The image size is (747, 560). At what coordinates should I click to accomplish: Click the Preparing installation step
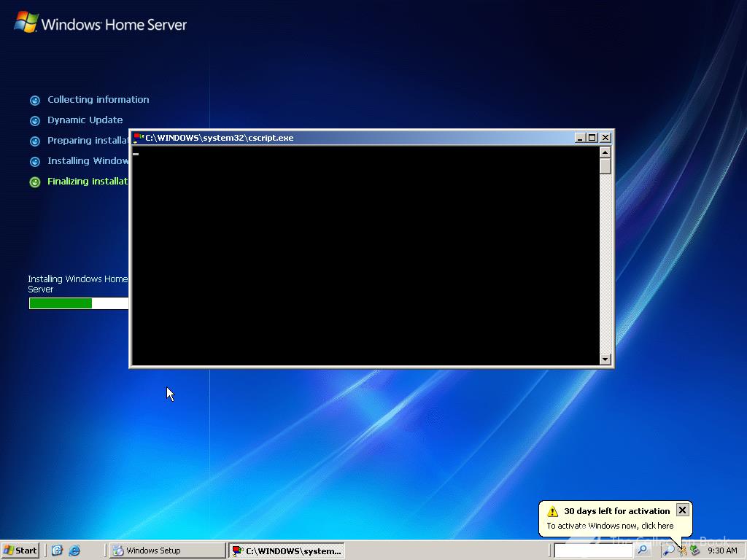click(79, 141)
